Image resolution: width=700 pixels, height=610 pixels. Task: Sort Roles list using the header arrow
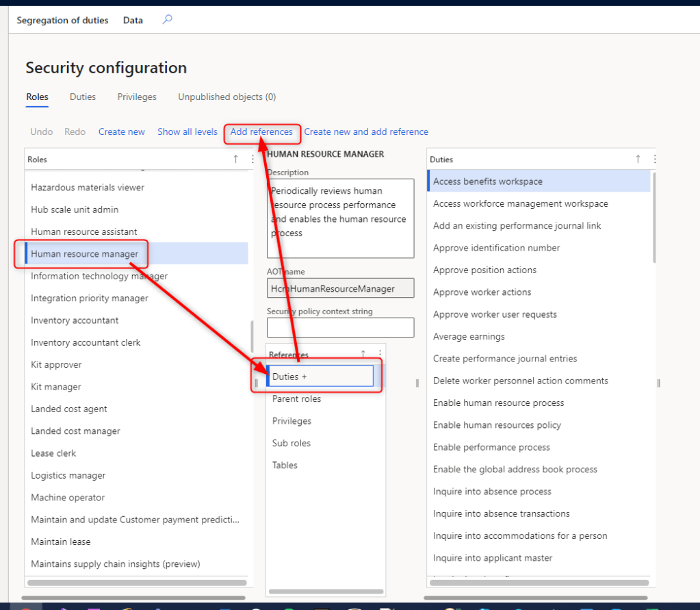click(x=236, y=159)
